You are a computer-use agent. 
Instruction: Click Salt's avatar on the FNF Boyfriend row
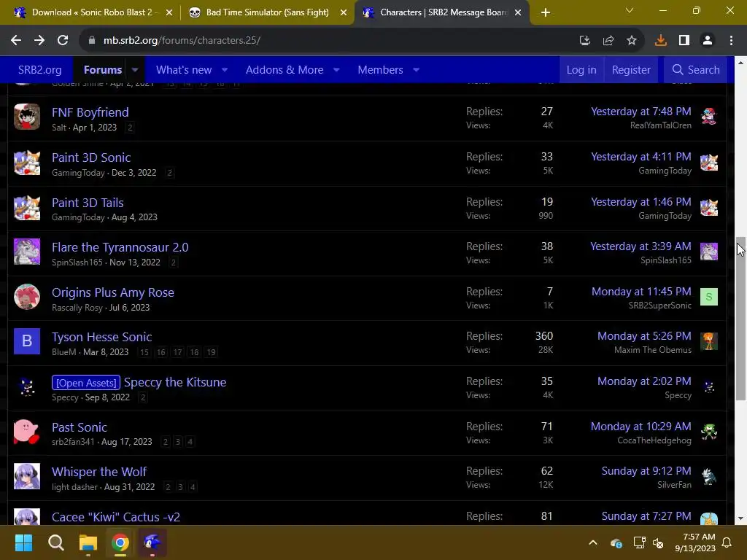[27, 117]
